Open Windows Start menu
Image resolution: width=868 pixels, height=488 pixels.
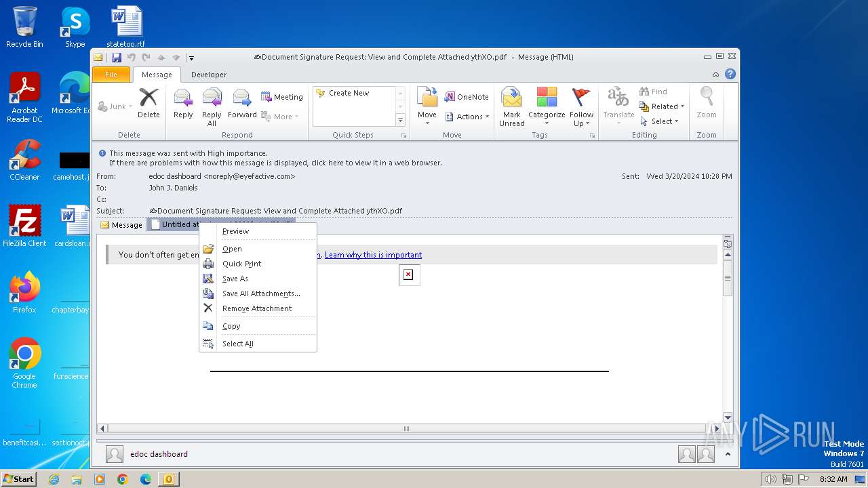point(19,479)
